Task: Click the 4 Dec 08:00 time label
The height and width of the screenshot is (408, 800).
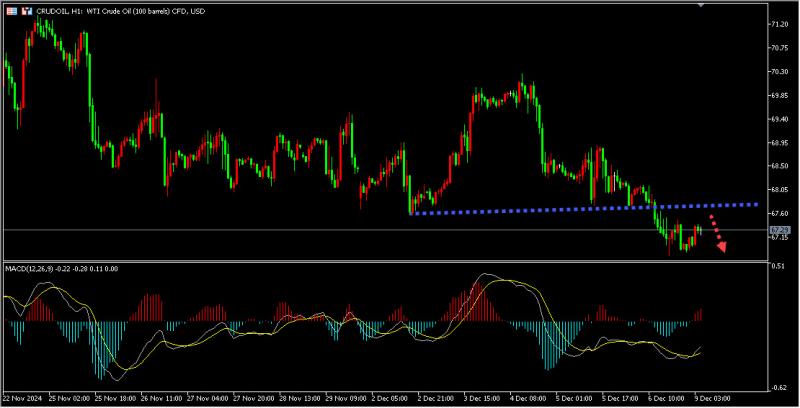Action: click(x=528, y=398)
